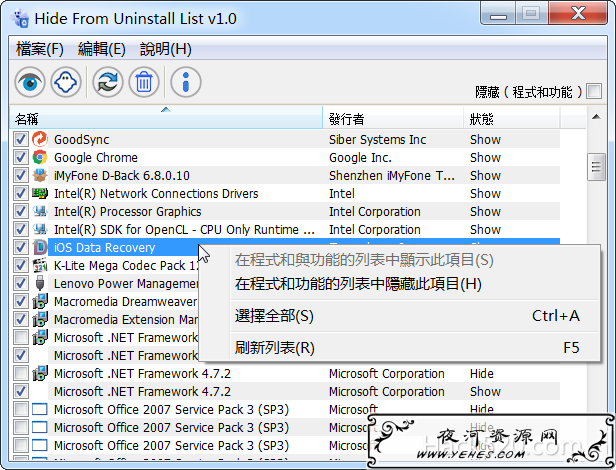The height and width of the screenshot is (470, 616).
Task: Uncheck Macromedia Dreamweaver checkbox
Action: 20,301
